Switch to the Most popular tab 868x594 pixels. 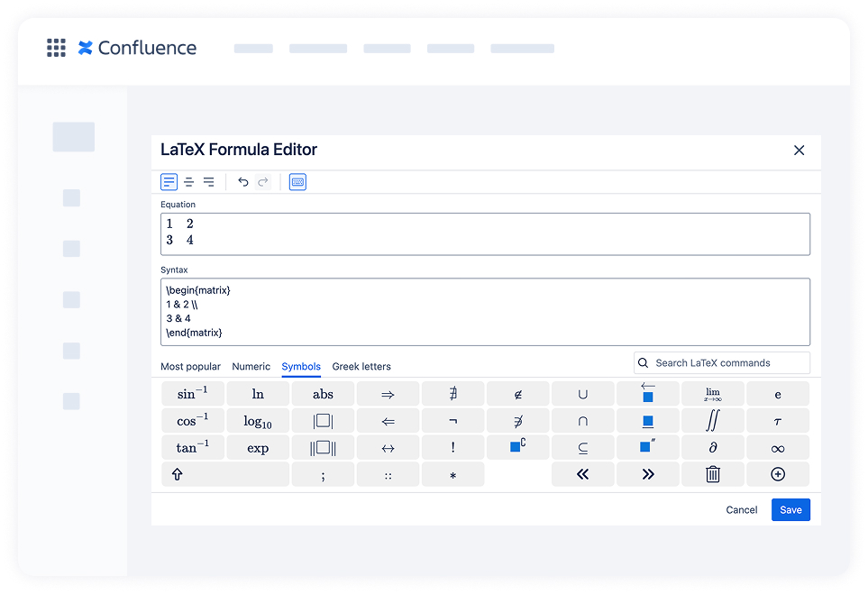[x=190, y=367]
